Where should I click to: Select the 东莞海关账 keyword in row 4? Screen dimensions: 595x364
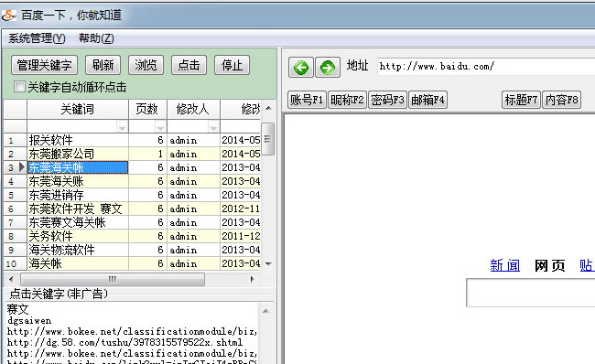pyautogui.click(x=78, y=181)
